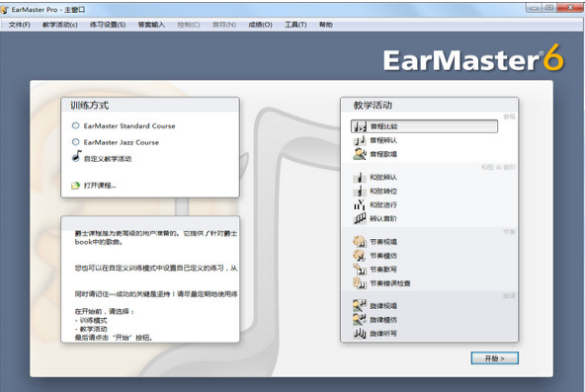Click the 训练方式 panel heading
The height and width of the screenshot is (392, 585).
point(90,106)
